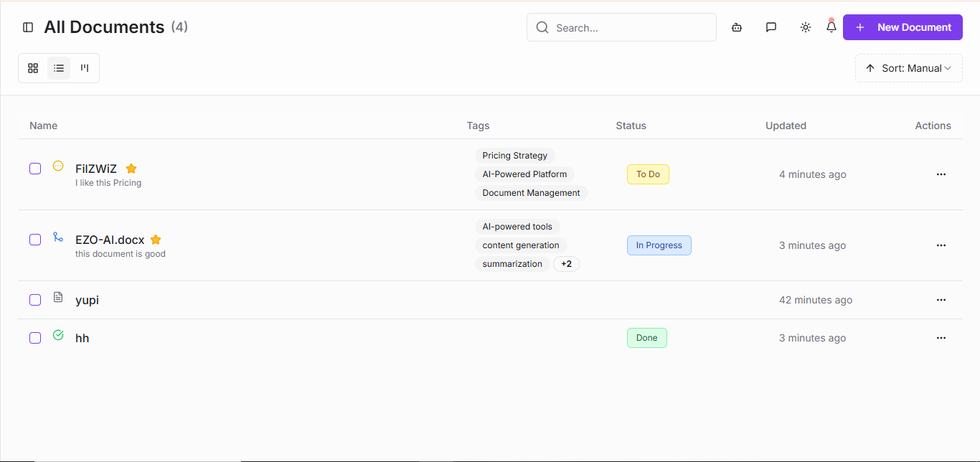The image size is (980, 462).
Task: Click the EZO-AI.docx branch status icon
Action: (58, 237)
